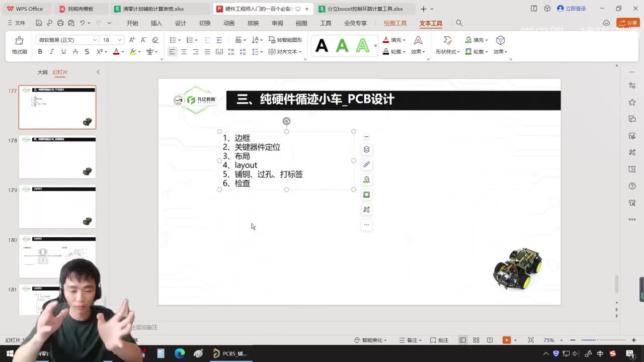644x362 pixels.
Task: Expand the bullet list dropdown arrow
Action: 179,40
